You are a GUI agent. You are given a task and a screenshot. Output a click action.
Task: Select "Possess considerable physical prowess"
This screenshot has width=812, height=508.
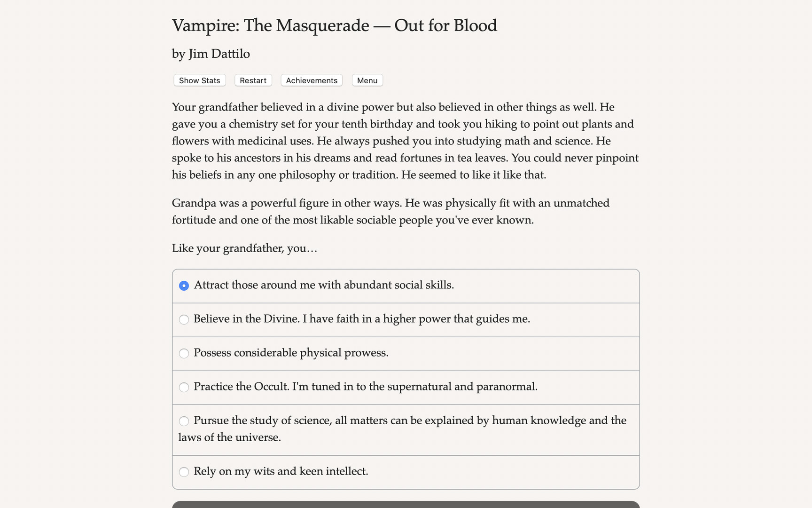click(291, 353)
